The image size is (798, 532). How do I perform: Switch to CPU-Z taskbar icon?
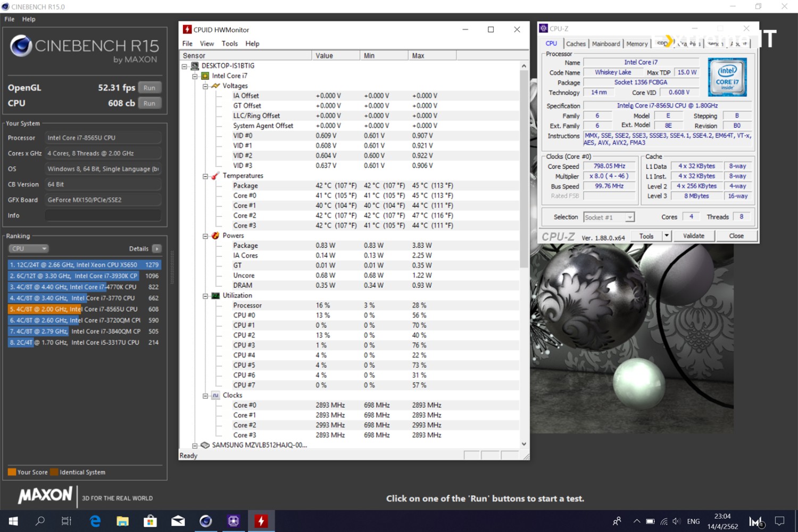click(233, 521)
